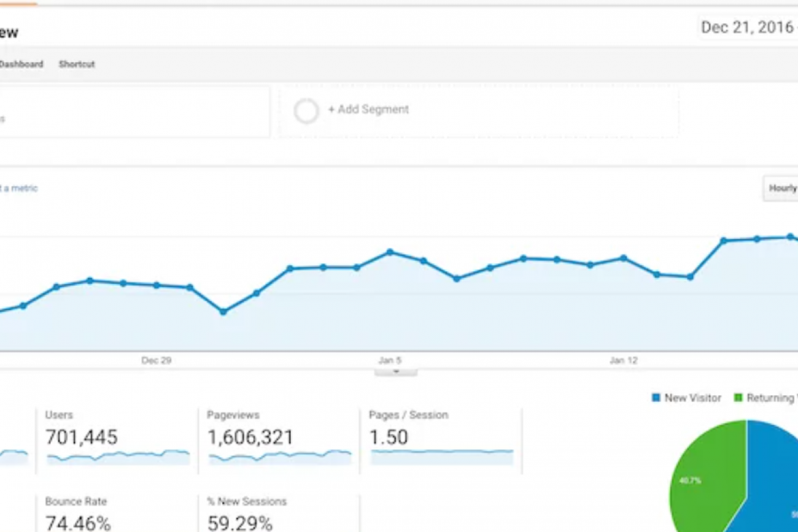This screenshot has width=798, height=532.
Task: Click the blue New Visitor pie slice
Action: coord(773,479)
